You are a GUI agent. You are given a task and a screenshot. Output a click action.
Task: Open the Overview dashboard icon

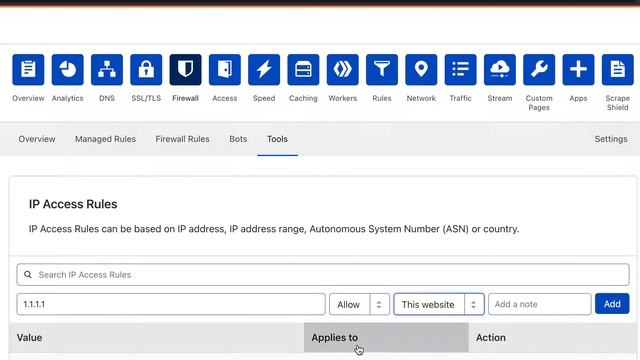(x=28, y=69)
